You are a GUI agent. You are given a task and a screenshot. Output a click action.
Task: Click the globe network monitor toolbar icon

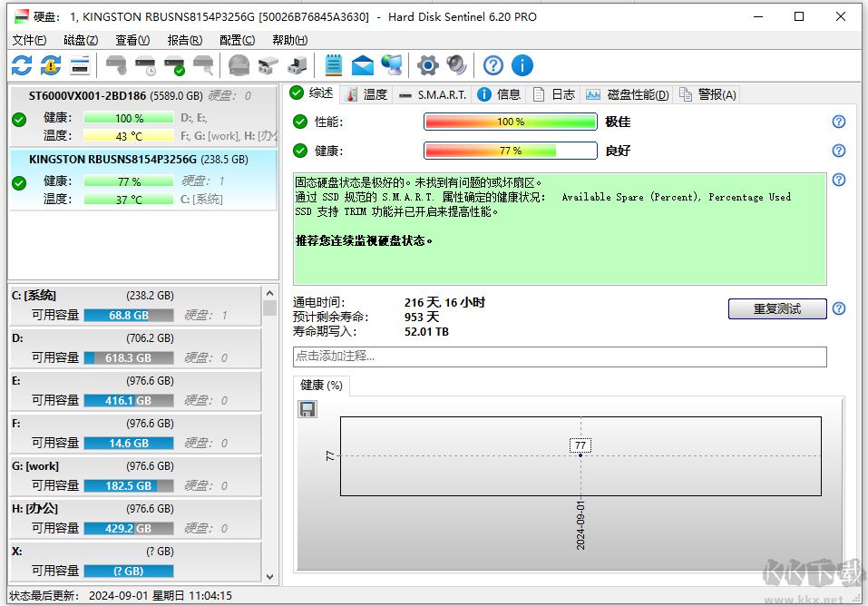[392, 65]
